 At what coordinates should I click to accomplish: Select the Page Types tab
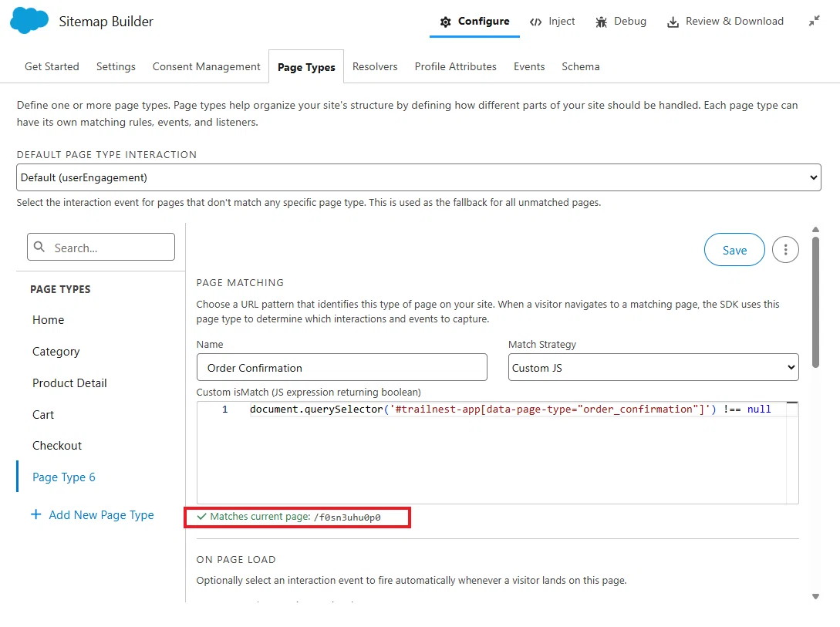(306, 67)
